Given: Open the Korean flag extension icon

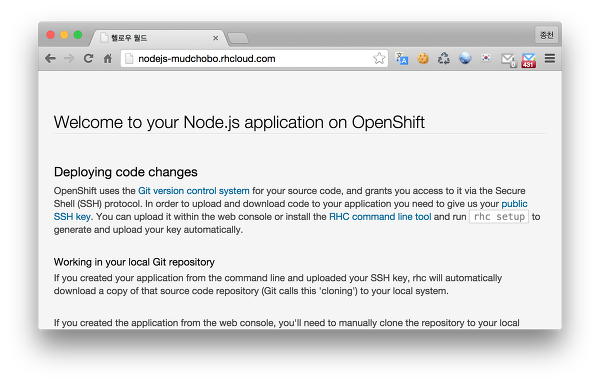Looking at the screenshot, I should [x=486, y=58].
